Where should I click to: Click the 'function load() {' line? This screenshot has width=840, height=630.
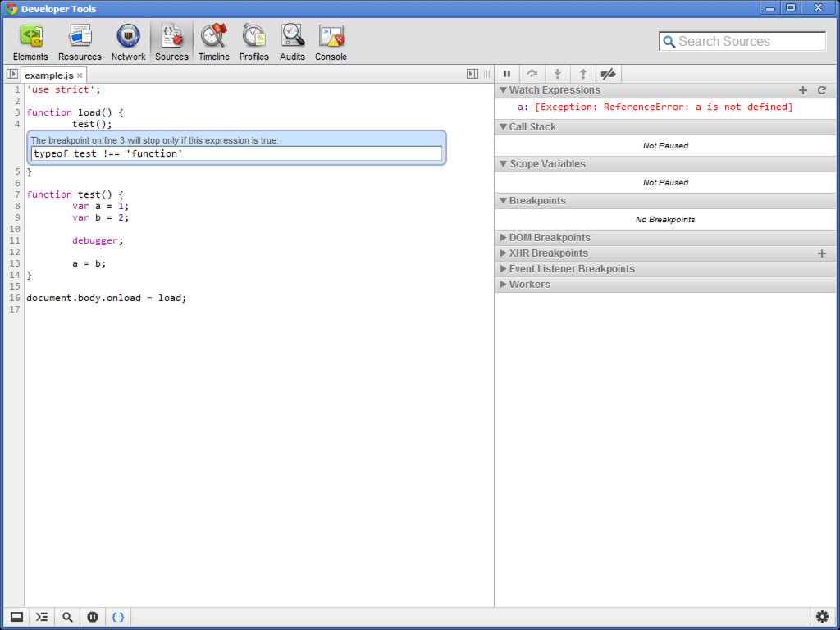click(75, 112)
